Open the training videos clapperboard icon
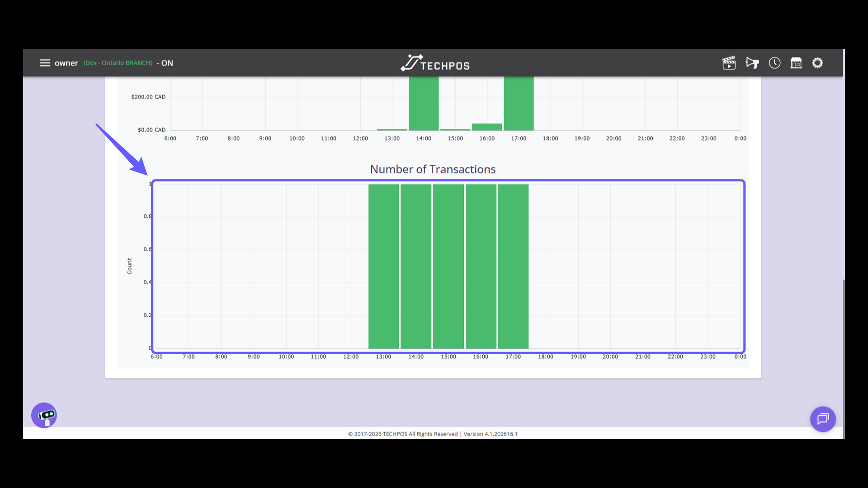 729,63
